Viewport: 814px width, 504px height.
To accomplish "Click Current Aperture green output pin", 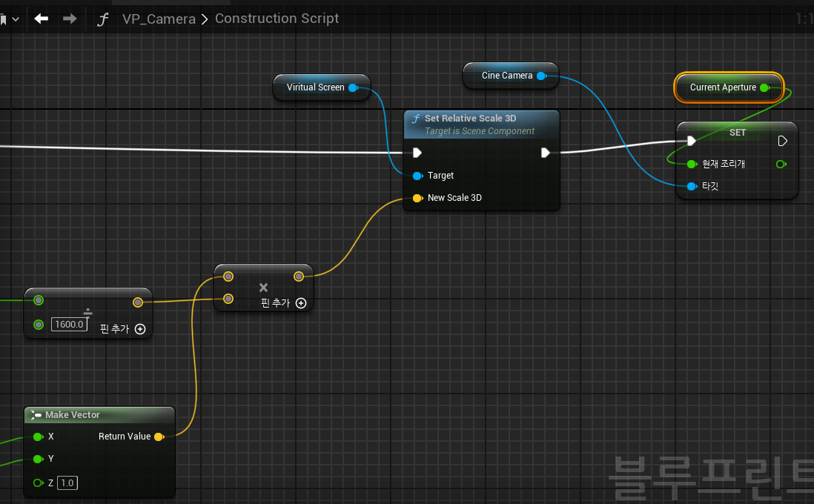I will coord(764,87).
